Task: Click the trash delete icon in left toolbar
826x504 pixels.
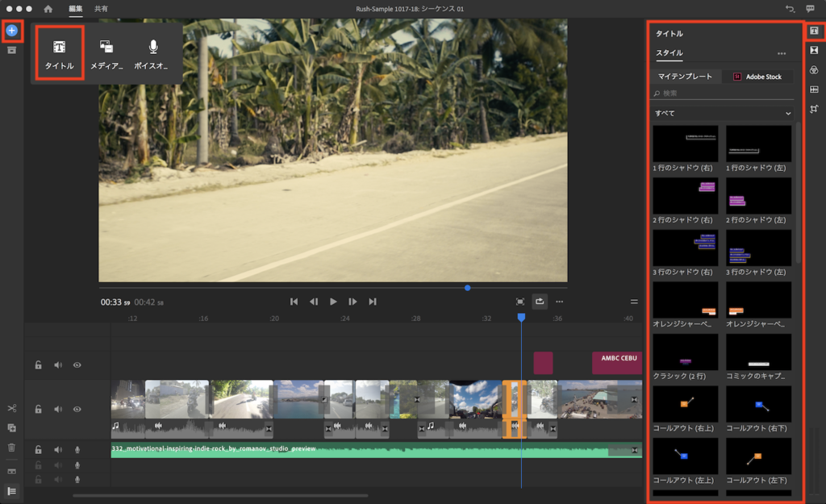Action: click(x=11, y=448)
